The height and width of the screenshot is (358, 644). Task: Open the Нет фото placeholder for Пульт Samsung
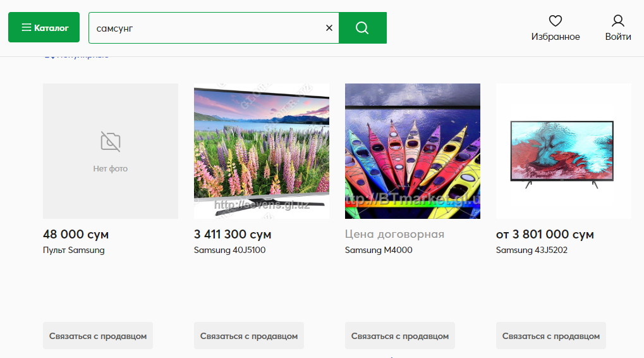[x=111, y=151]
